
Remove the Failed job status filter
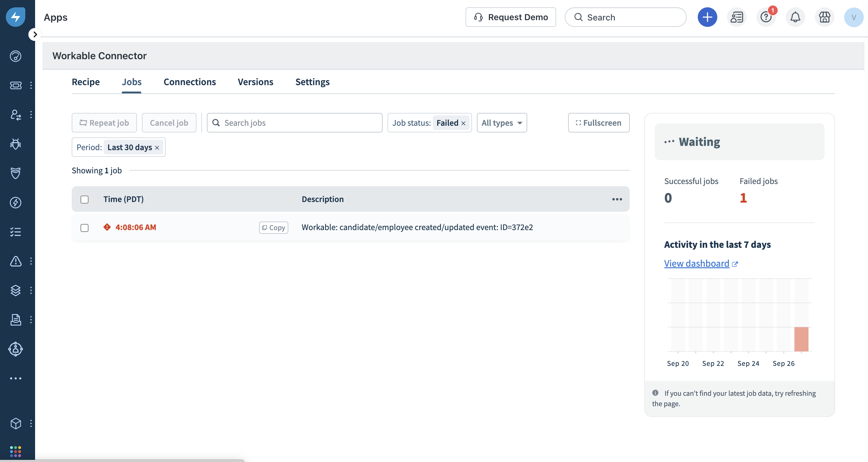pos(463,123)
